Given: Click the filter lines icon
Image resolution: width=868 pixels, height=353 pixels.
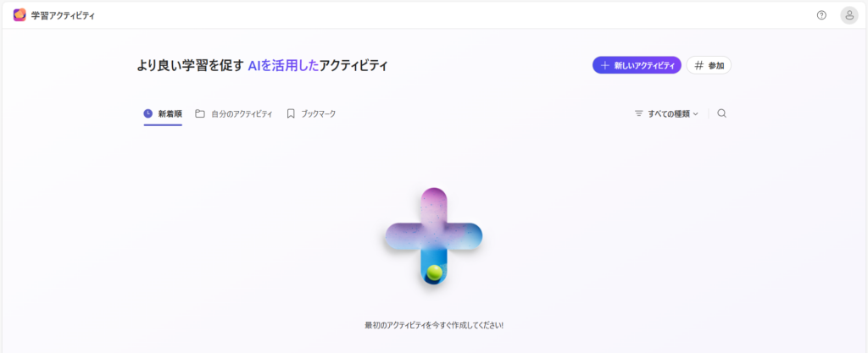Looking at the screenshot, I should click(x=639, y=113).
